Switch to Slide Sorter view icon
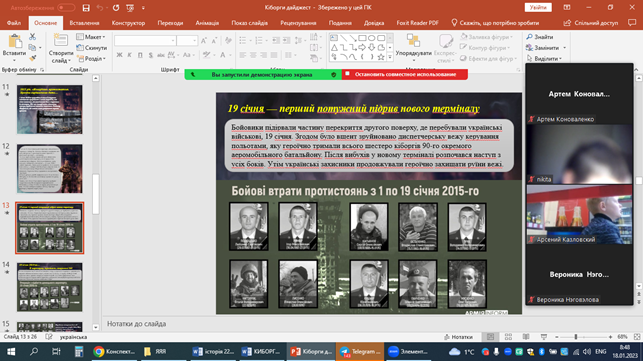 pyautogui.click(x=508, y=337)
